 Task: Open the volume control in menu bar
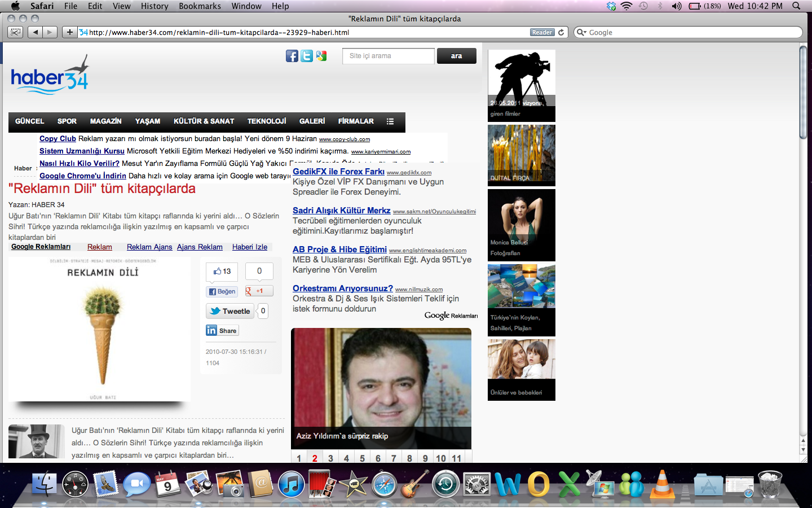677,6
